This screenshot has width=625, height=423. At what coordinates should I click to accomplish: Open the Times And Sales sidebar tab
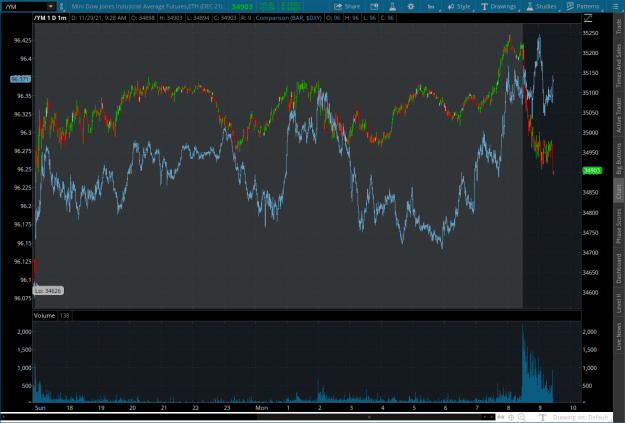click(619, 66)
